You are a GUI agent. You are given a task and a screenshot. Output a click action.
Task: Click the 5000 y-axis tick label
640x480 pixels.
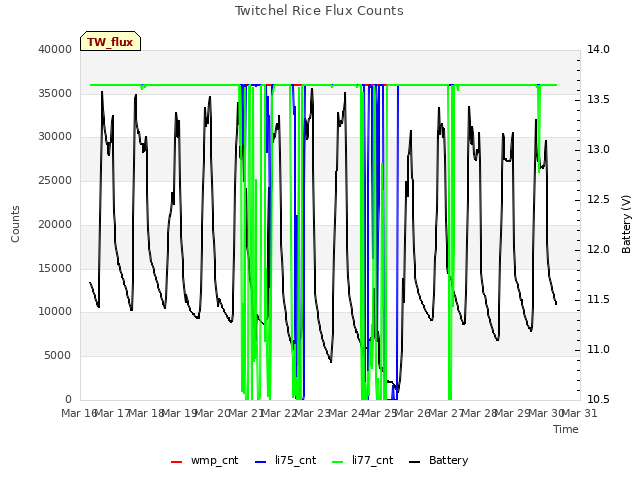coord(58,356)
